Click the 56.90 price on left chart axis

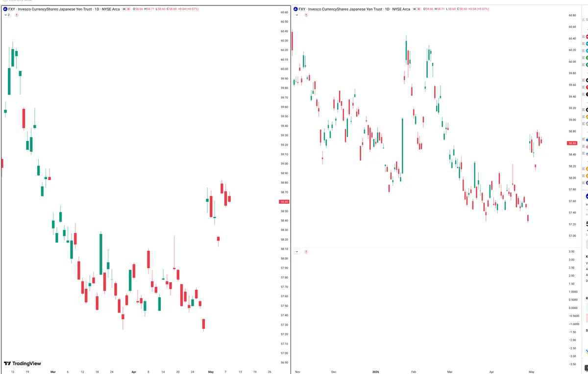284,363
